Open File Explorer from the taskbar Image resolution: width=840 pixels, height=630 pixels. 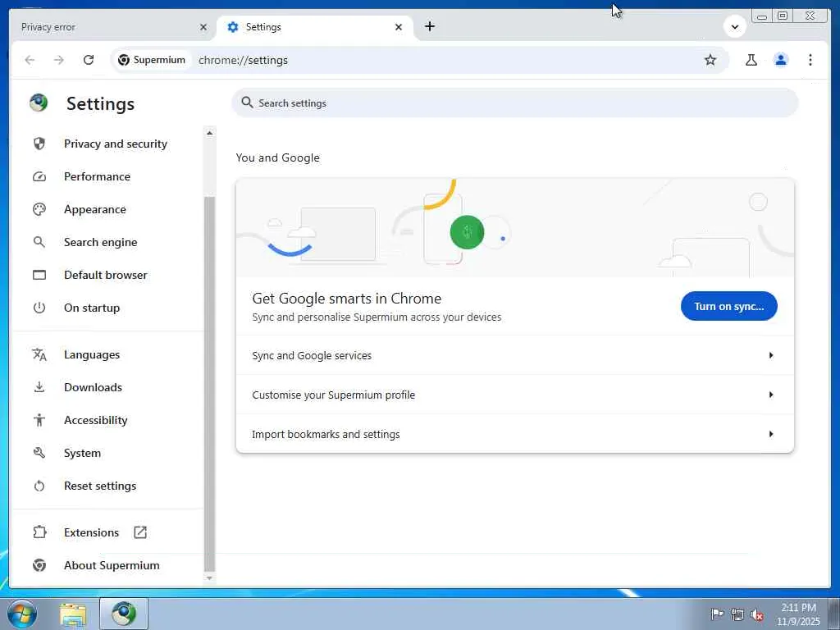point(73,614)
